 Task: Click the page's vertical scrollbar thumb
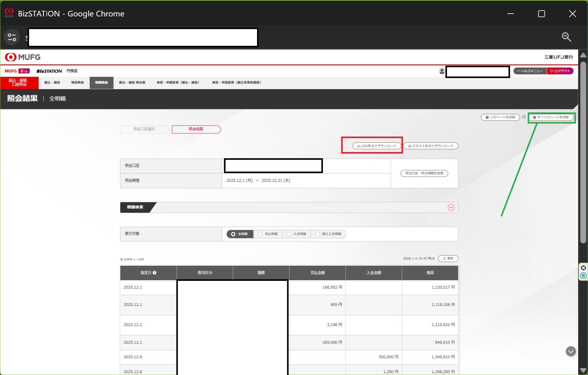tap(583, 153)
